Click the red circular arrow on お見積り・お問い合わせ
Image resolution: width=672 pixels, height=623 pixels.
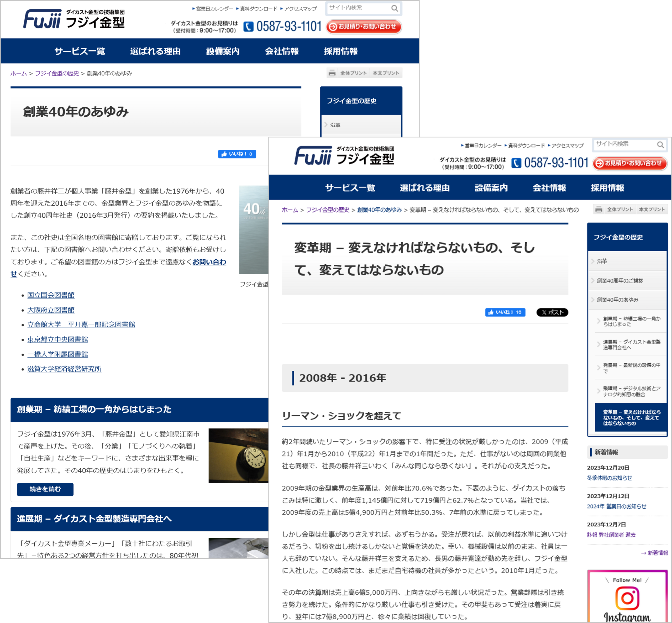point(600,164)
